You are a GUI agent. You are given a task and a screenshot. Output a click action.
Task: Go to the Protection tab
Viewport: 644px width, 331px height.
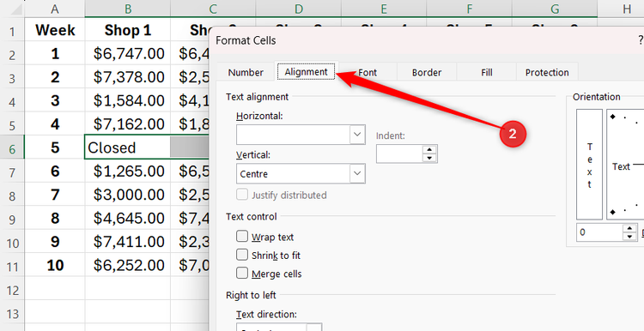(x=547, y=72)
